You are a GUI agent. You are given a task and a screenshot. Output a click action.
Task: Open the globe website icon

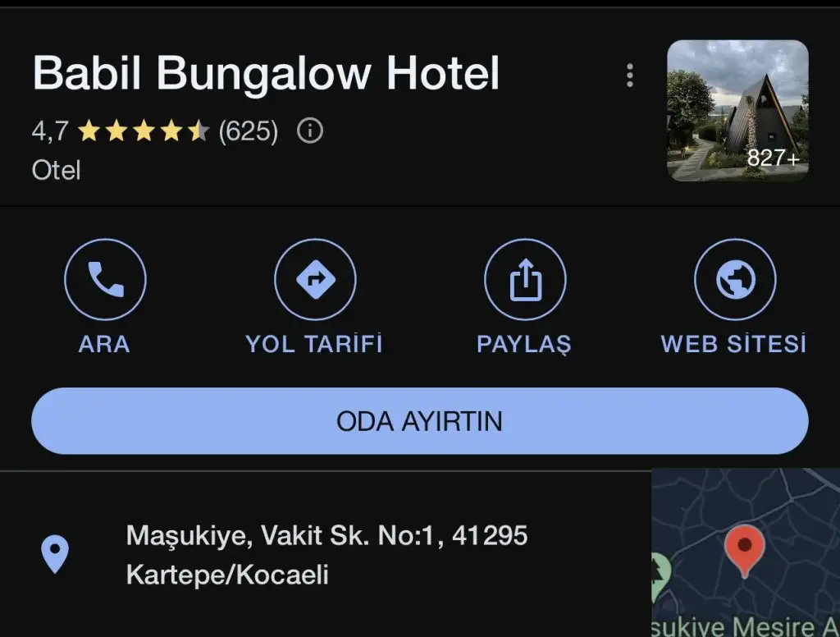click(x=735, y=279)
